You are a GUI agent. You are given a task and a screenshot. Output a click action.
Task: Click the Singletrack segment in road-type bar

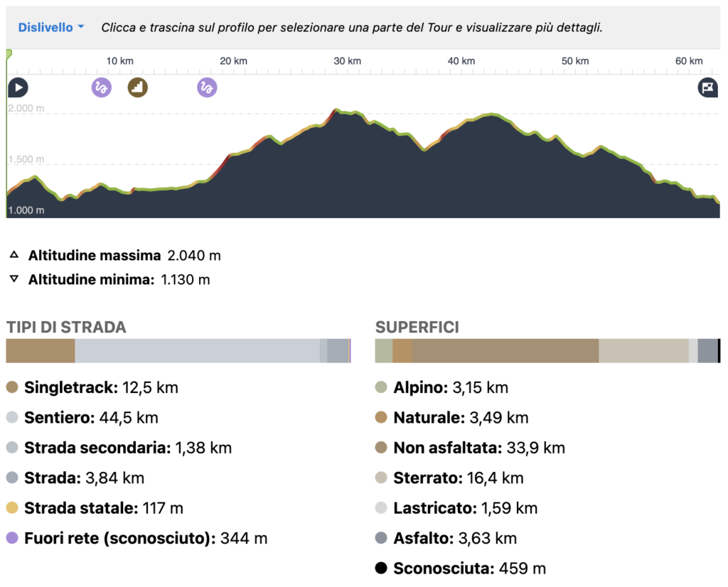pyautogui.click(x=41, y=351)
